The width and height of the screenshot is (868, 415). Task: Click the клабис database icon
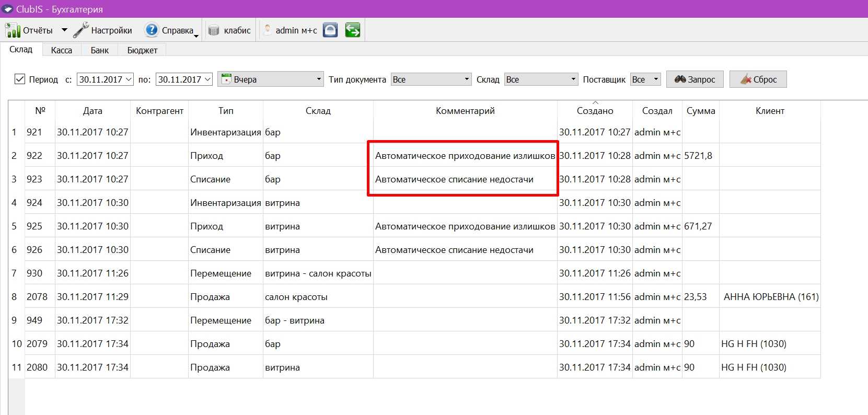click(x=214, y=30)
